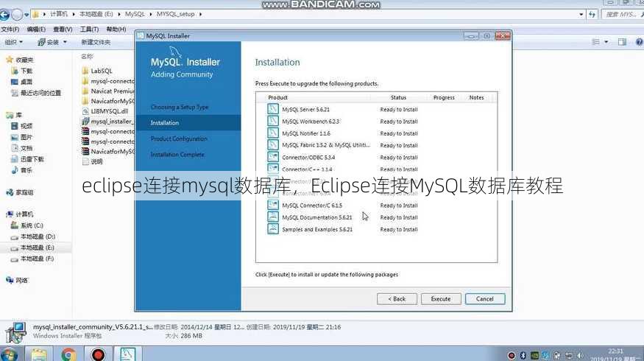Select 本地磁盘 (D:) drive
The image size is (644, 361).
[33, 236]
